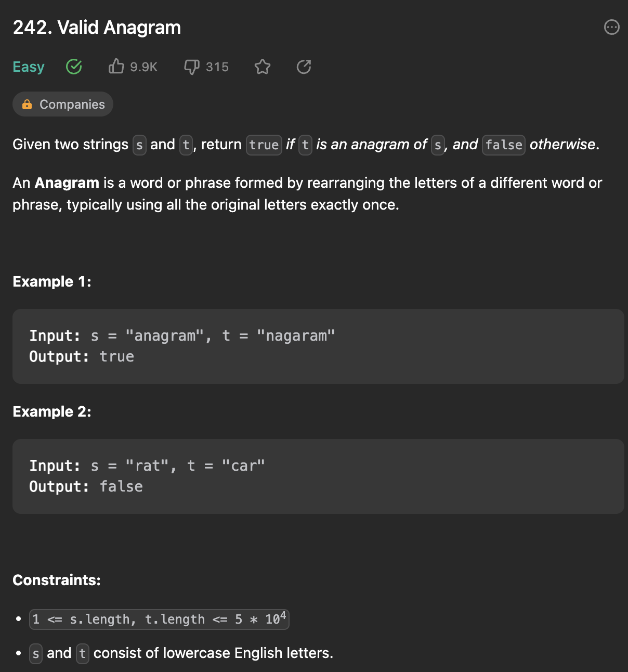Click the bold Anagram word in definition
Screen dimensions: 628x672
click(x=67, y=183)
